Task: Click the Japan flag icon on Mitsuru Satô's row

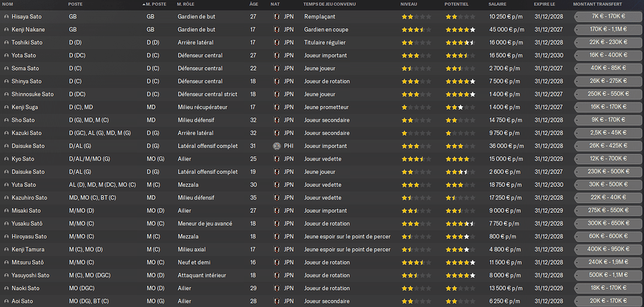Action: pos(277,262)
